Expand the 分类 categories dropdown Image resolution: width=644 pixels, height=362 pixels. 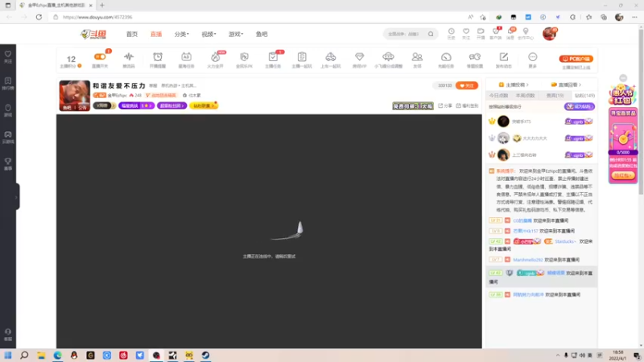click(182, 34)
